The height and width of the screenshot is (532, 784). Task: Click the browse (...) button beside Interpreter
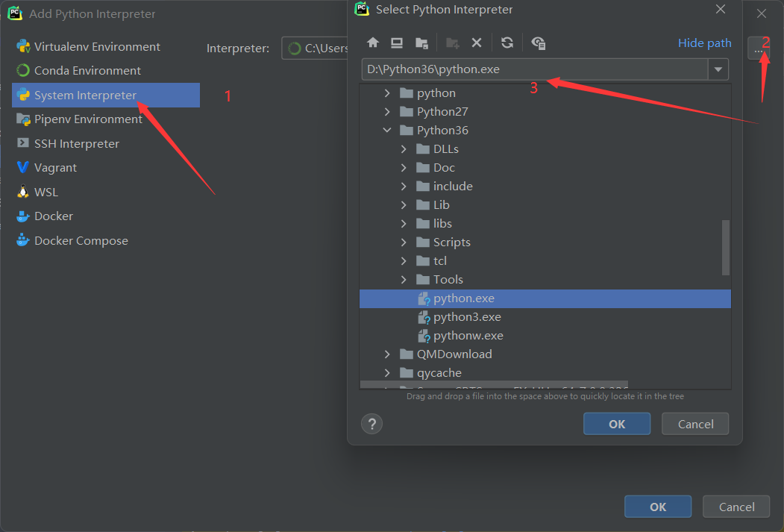(x=758, y=48)
